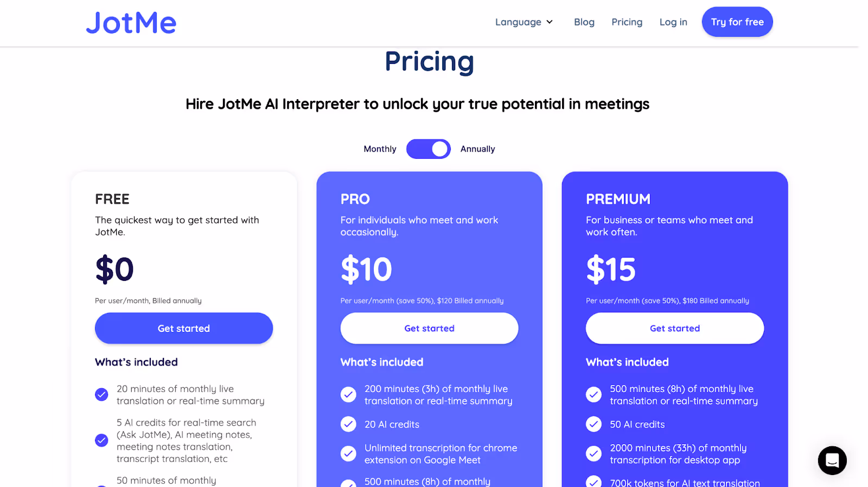The image size is (868, 487).
Task: Click the checkmark next to Free plan's live translation
Action: (101, 394)
